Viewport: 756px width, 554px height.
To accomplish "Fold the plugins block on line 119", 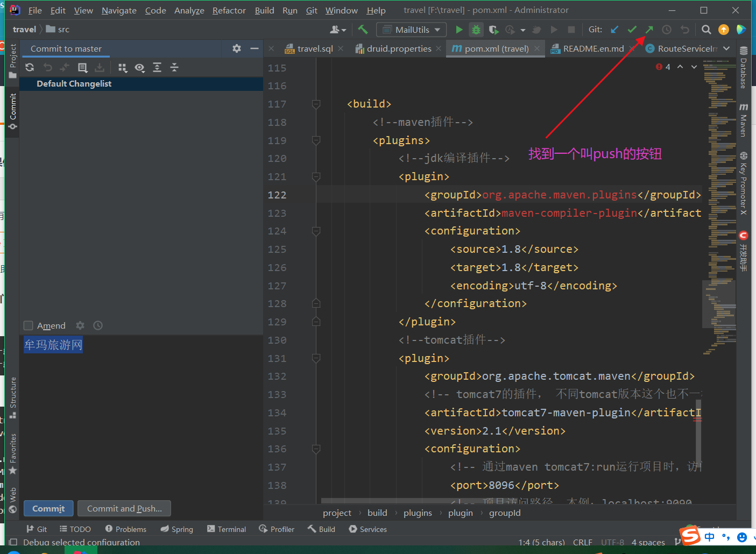I will (x=316, y=140).
